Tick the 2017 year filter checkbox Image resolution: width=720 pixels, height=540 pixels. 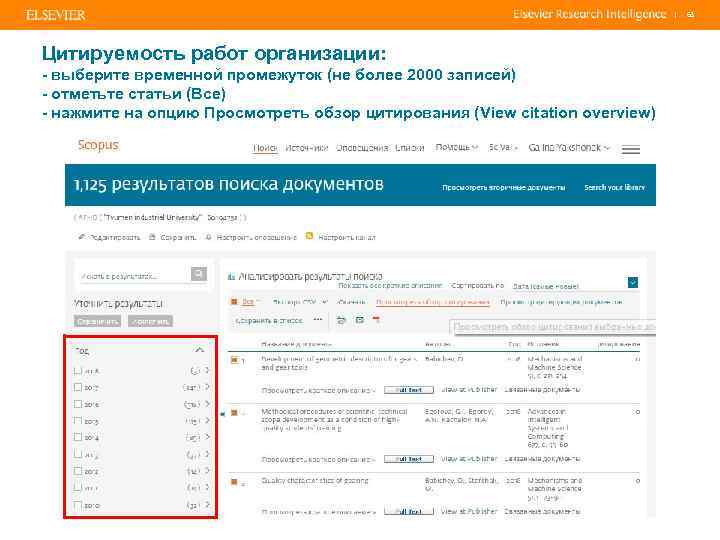(x=78, y=387)
